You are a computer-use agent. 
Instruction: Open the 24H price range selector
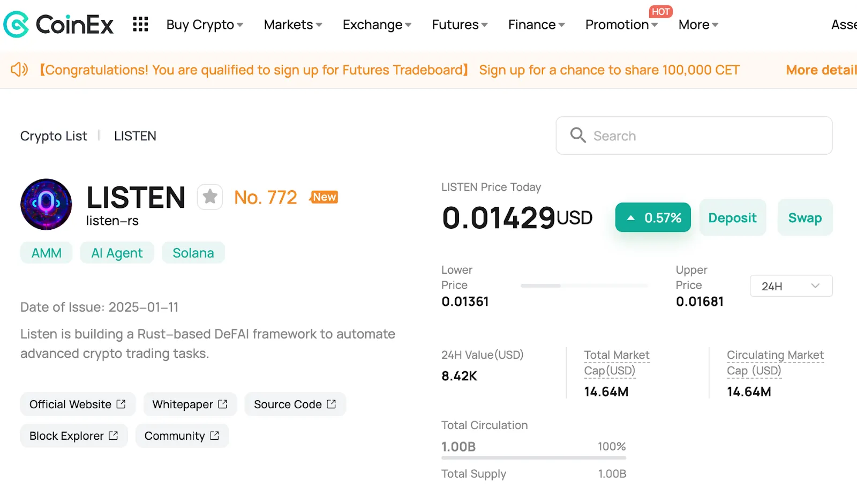[791, 286]
